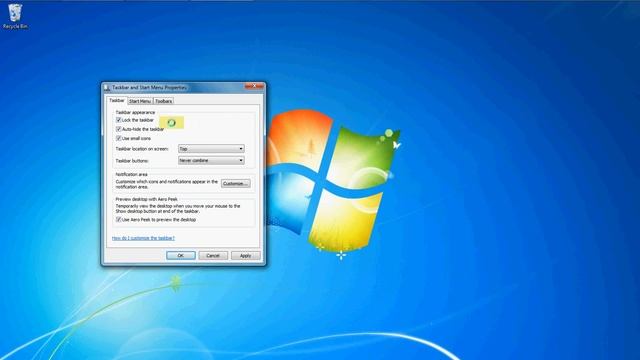Open the Taskbar buttons dropdown
The width and height of the screenshot is (640, 360).
(211, 160)
